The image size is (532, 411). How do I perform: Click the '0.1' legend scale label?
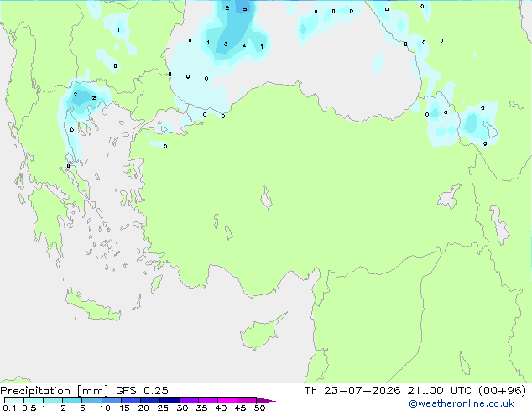click(9, 408)
